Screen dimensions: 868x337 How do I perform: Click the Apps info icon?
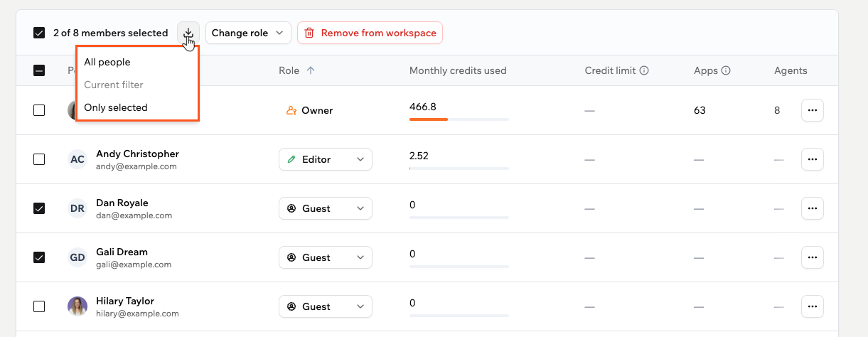(726, 70)
